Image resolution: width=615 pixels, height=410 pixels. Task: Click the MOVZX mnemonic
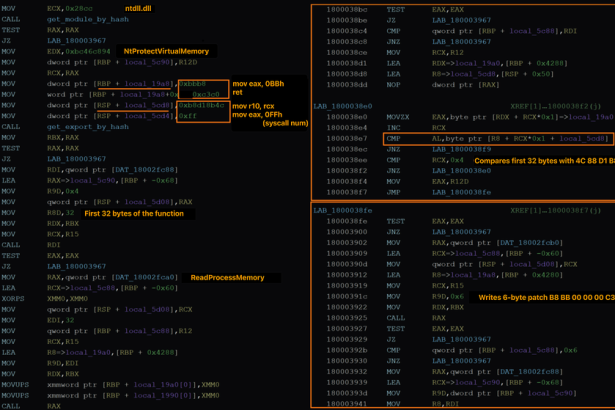coord(398,117)
